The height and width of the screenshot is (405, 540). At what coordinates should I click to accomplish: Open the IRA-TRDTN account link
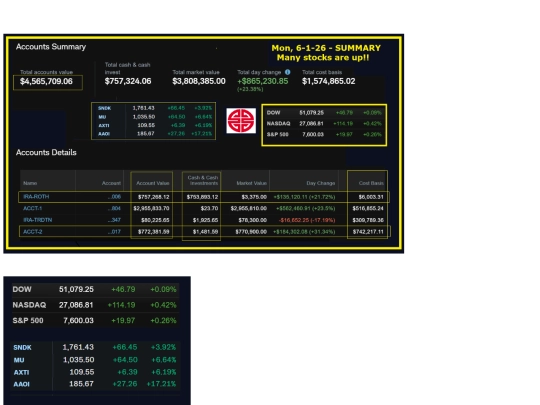[x=38, y=220]
